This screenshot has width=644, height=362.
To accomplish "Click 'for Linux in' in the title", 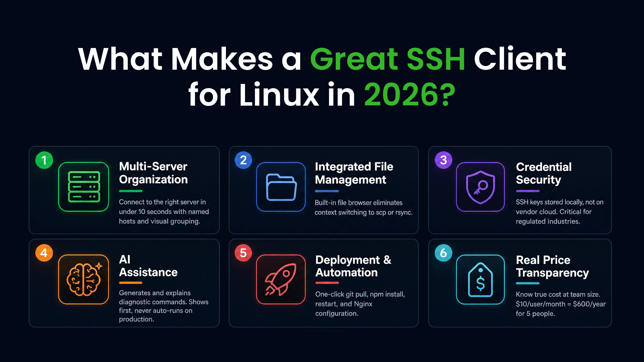I will 272,94.
